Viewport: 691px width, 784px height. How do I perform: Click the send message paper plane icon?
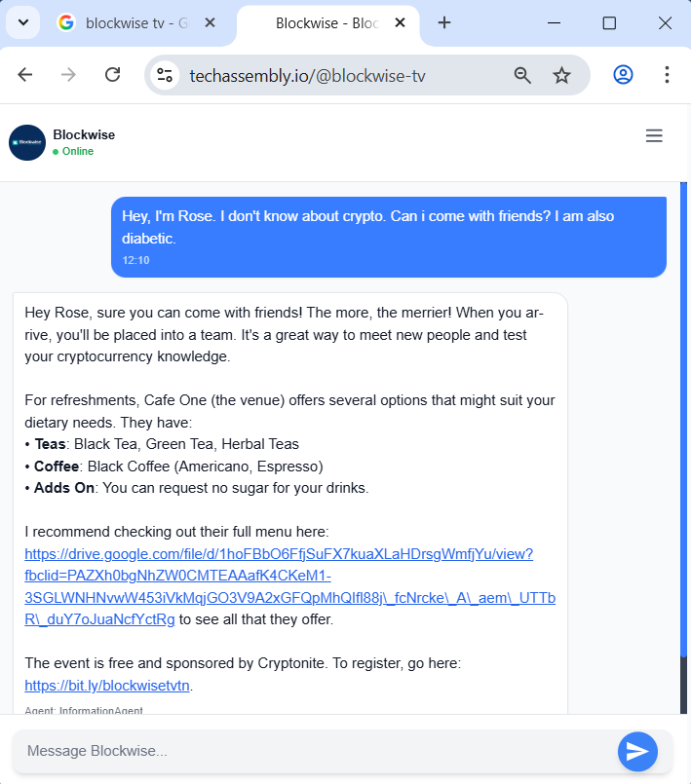click(637, 752)
